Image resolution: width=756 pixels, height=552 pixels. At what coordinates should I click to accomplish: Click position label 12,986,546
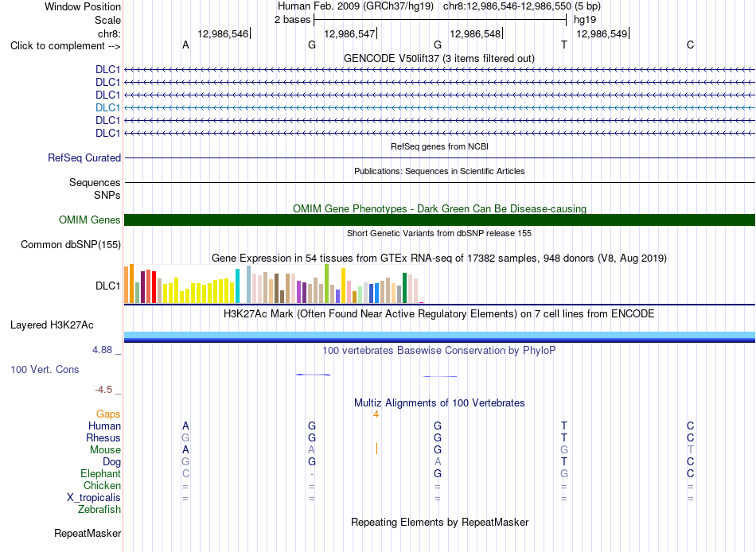[223, 33]
